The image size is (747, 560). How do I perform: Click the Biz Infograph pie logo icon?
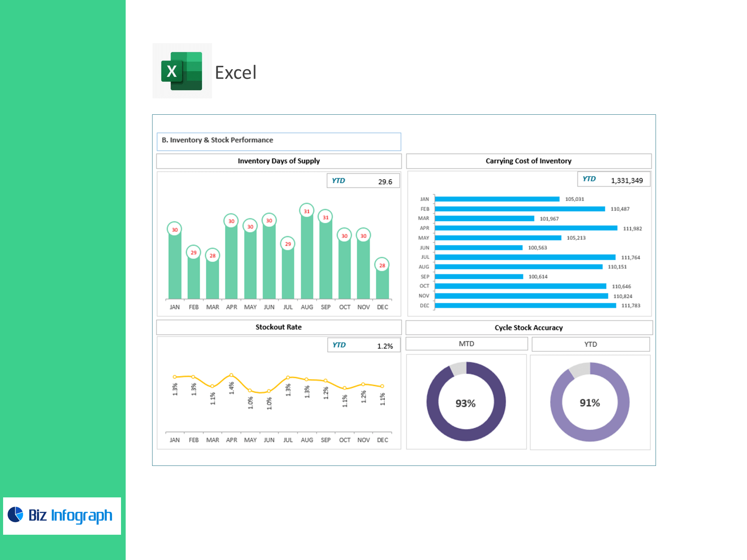click(16, 514)
